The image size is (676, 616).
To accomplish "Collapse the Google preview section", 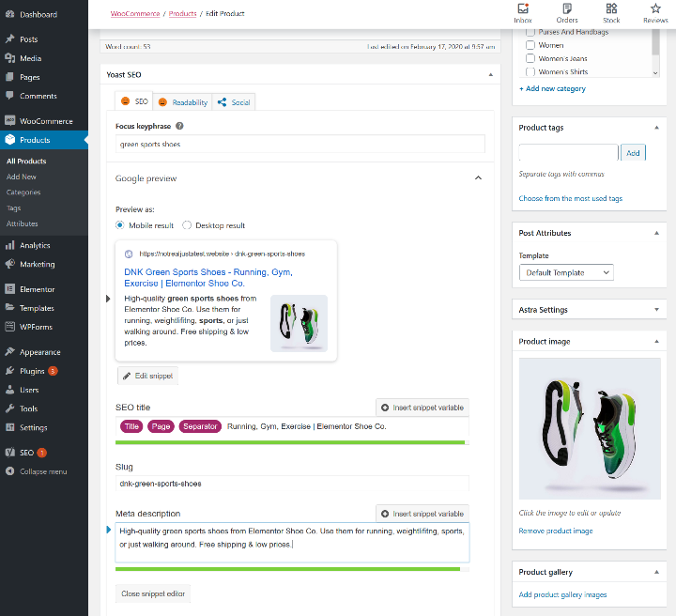I will [x=477, y=178].
